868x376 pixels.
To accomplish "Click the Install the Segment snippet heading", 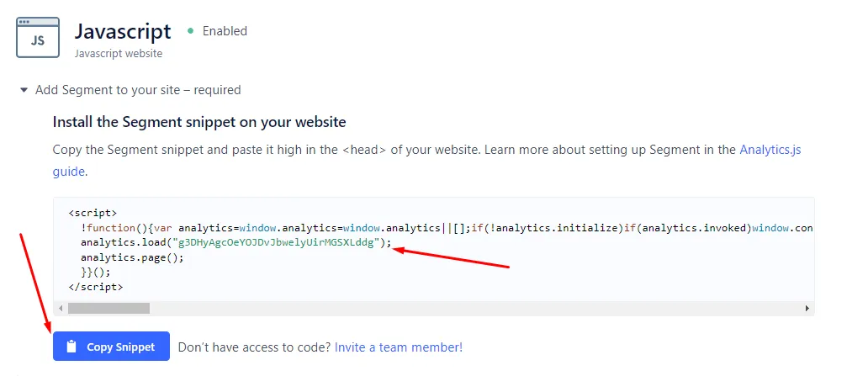I will tap(199, 121).
